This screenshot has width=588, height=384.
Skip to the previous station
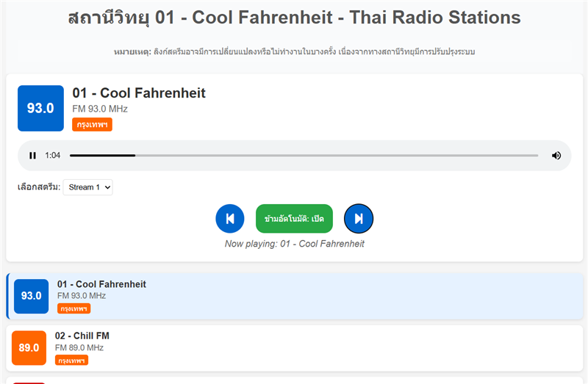(230, 218)
